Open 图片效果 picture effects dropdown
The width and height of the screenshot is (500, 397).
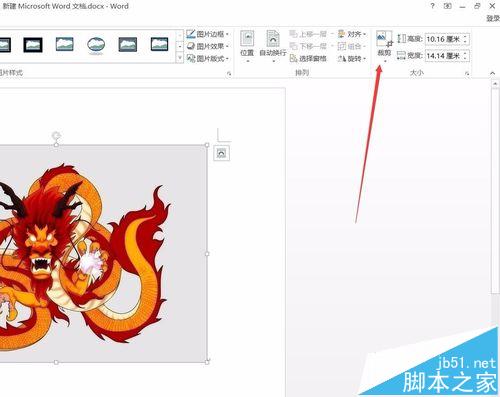point(208,46)
